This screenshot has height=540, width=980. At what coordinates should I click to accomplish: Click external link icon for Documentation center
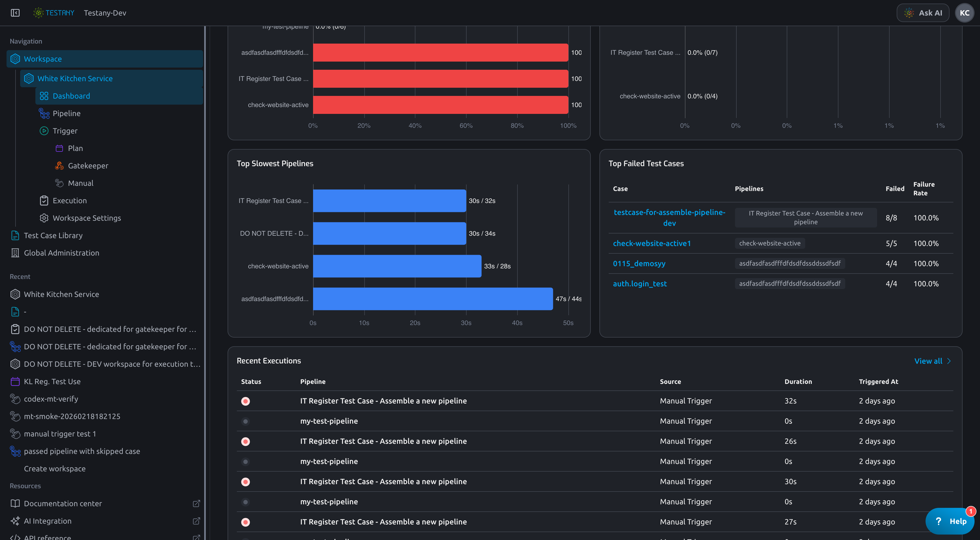(196, 504)
